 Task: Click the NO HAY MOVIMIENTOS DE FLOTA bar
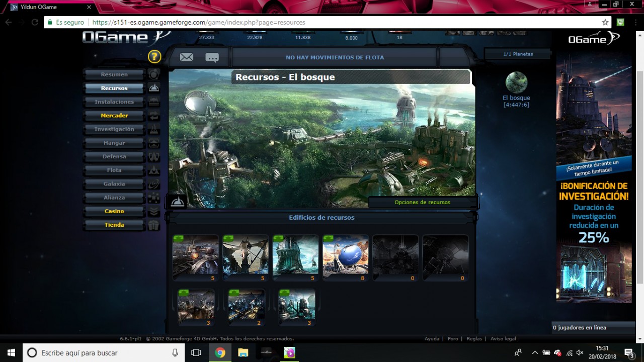click(x=335, y=57)
